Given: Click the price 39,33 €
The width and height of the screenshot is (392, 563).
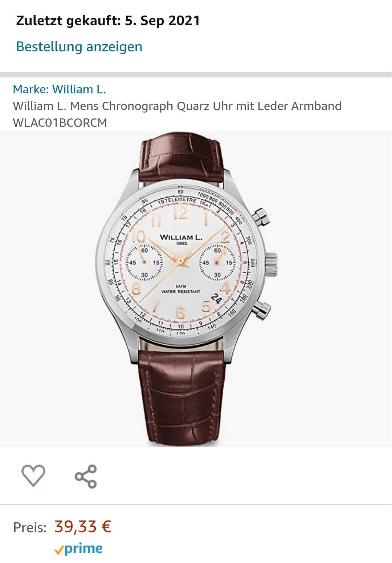Looking at the screenshot, I should coord(83,526).
